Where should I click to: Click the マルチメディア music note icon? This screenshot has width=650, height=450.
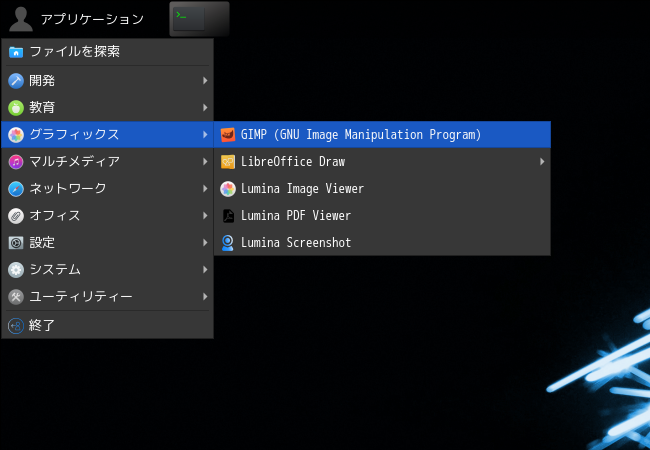point(16,162)
